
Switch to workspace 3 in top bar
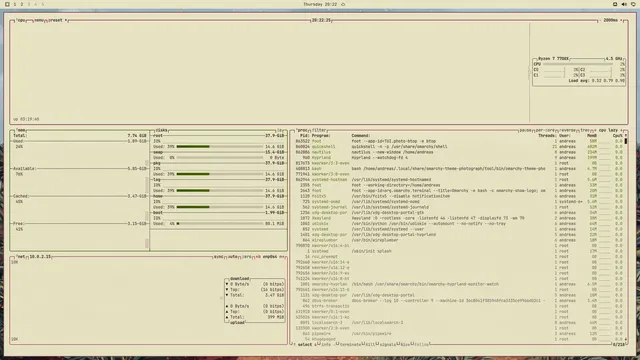[29, 4]
